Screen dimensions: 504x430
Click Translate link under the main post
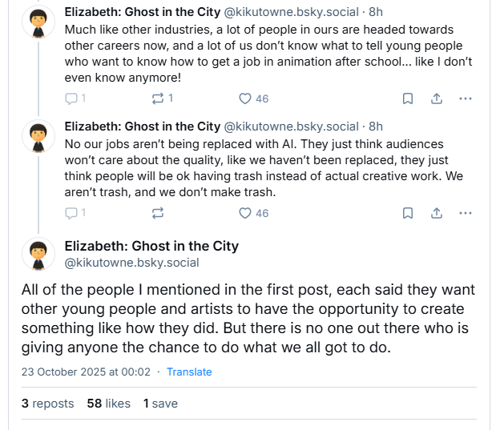tap(189, 372)
